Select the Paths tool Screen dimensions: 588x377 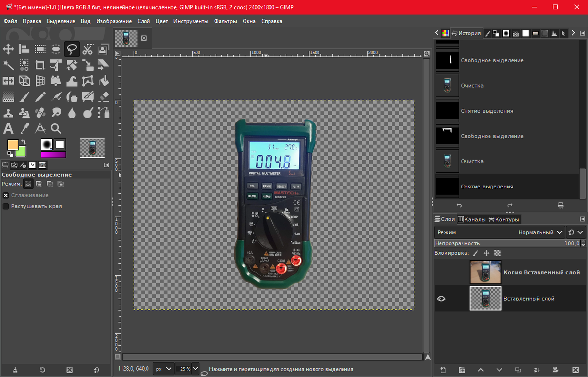pyautogui.click(x=103, y=113)
